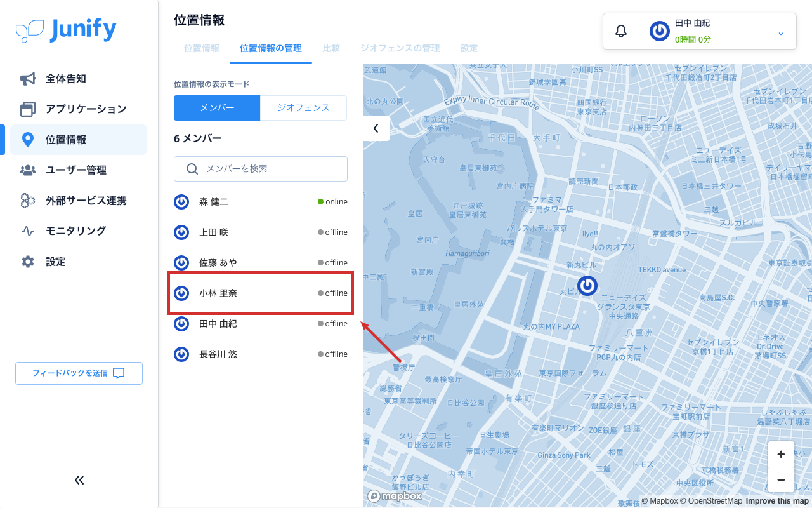Open the ジオフェンスの管理 tab
This screenshot has height=508, width=812.
click(400, 48)
